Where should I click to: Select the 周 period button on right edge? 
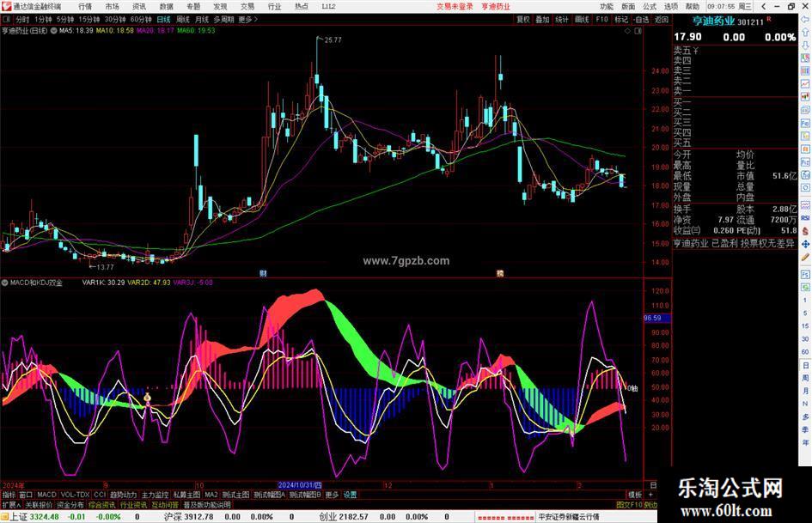pyautogui.click(x=805, y=378)
